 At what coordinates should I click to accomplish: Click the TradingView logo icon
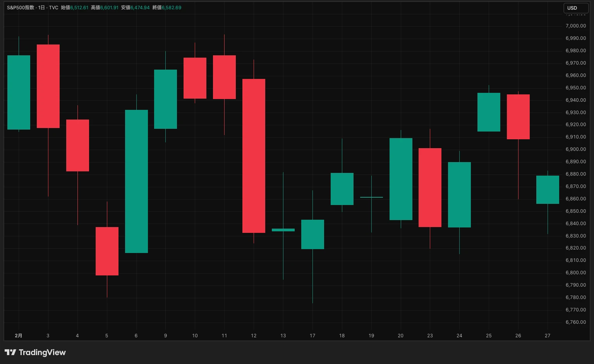(10, 352)
